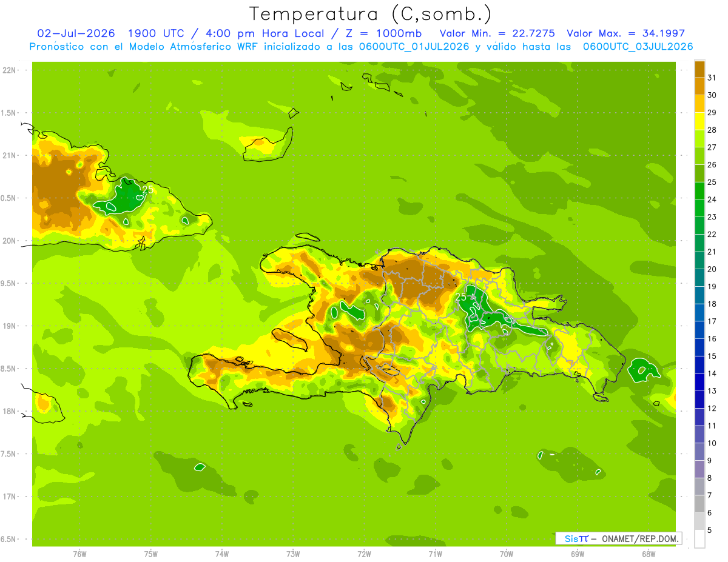Click the legend value "18"
This screenshot has width=728, height=562.
click(712, 304)
